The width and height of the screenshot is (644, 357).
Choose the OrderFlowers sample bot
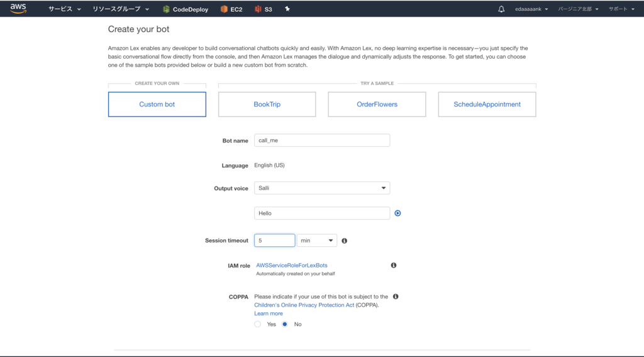[x=377, y=105]
